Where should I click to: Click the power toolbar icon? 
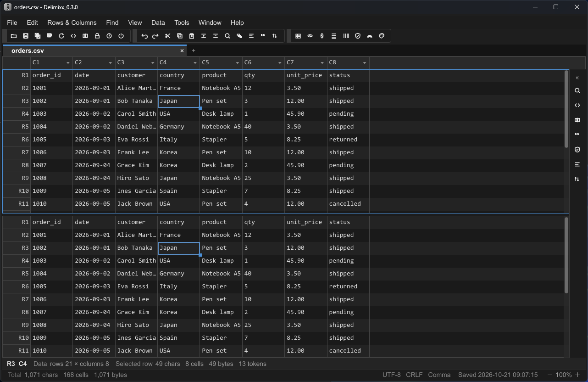coord(121,36)
